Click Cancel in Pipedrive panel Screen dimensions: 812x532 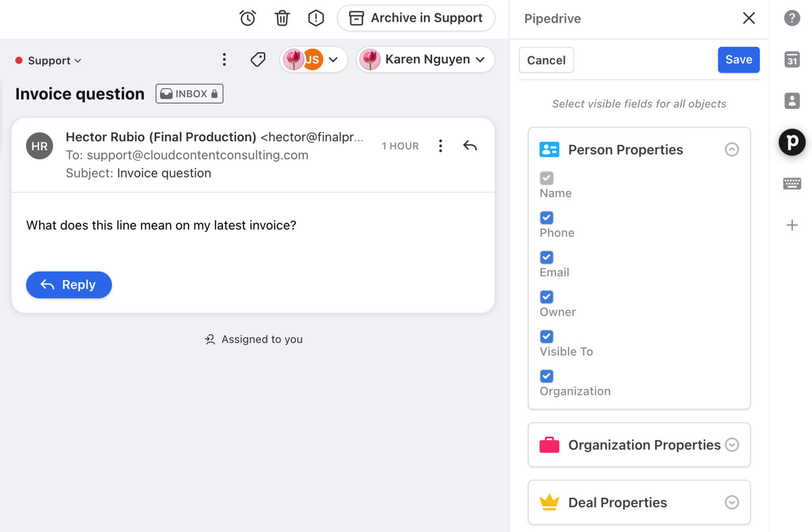click(x=546, y=60)
